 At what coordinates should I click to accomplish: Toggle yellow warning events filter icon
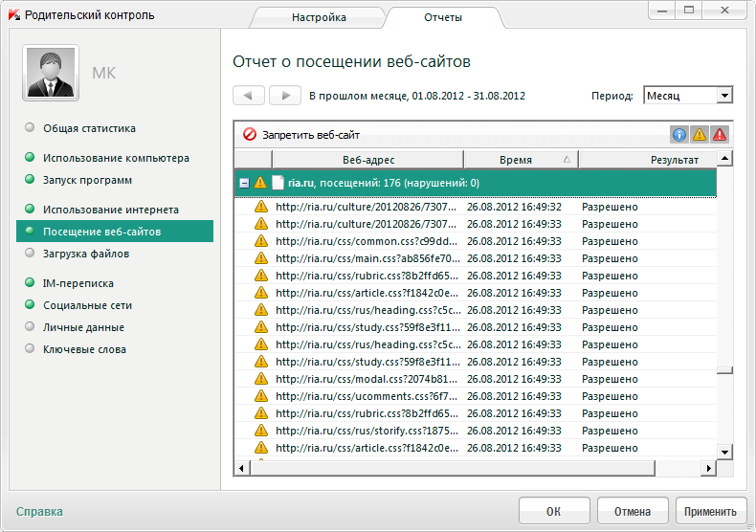(700, 135)
